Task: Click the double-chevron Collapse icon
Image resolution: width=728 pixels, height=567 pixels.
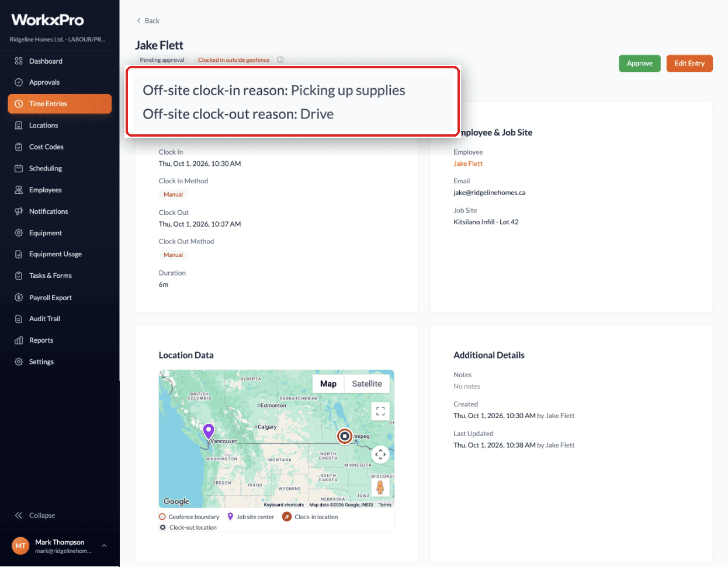Action: click(x=19, y=516)
